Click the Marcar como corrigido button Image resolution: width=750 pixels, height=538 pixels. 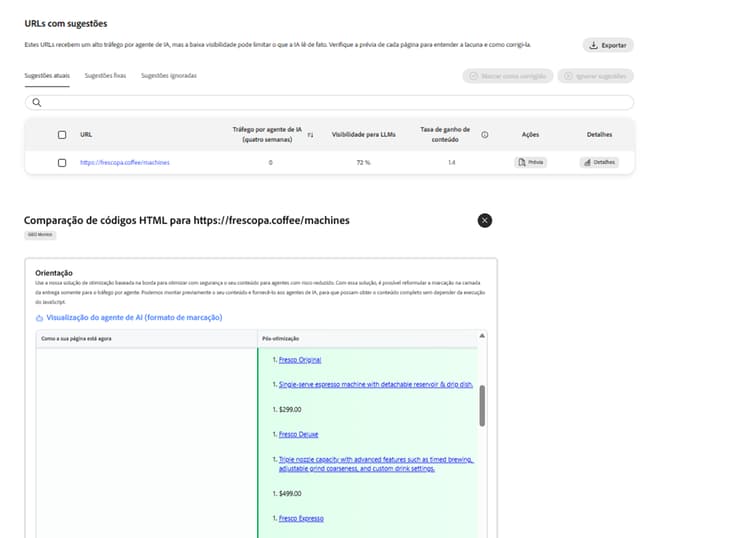click(507, 76)
